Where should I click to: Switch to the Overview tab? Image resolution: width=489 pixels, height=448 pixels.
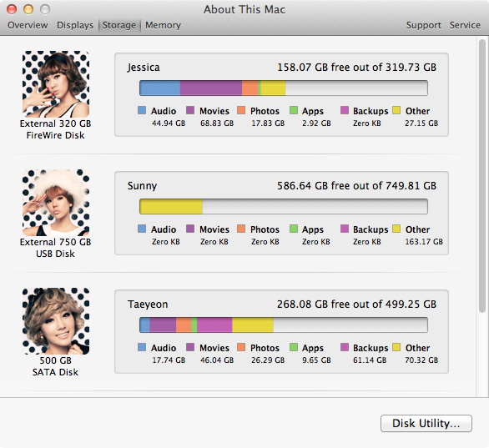(28, 25)
